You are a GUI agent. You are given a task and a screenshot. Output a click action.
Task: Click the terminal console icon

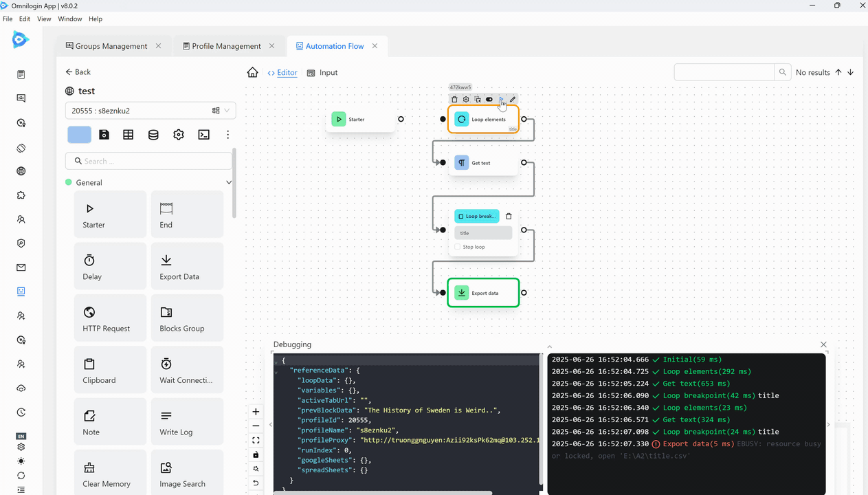(203, 135)
